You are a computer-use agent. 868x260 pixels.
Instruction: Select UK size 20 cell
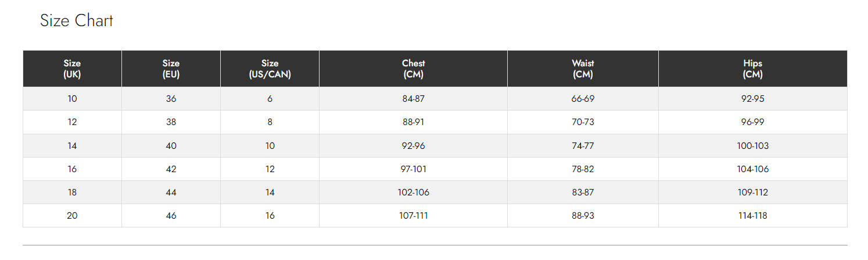click(73, 216)
